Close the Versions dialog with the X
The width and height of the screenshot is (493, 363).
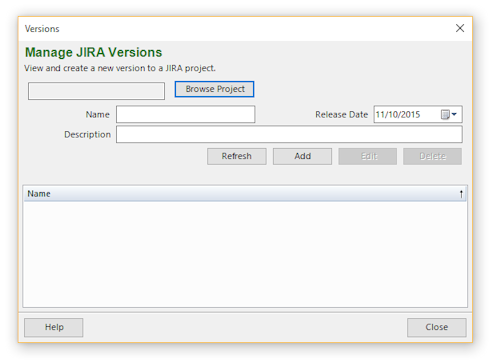(x=460, y=28)
